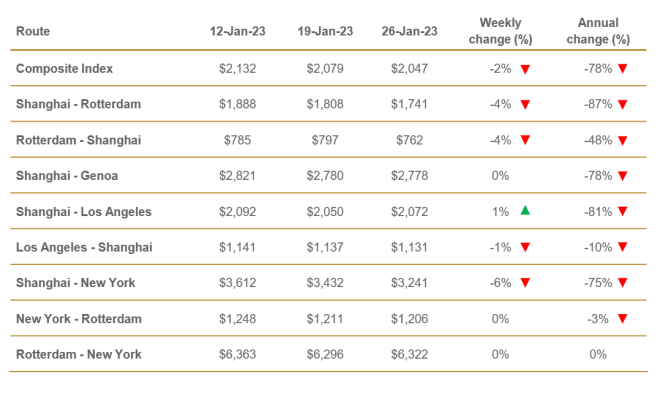Click the Annual change (%) header
The width and height of the screenshot is (660, 396).
tap(598, 31)
